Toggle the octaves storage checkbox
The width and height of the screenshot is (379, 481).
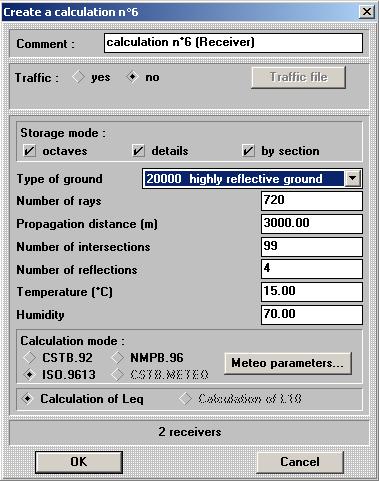(29, 151)
